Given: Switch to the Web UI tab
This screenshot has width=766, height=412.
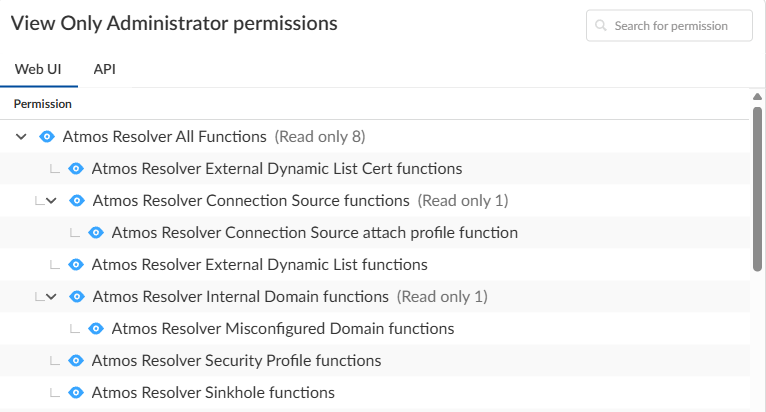Looking at the screenshot, I should click(x=38, y=69).
